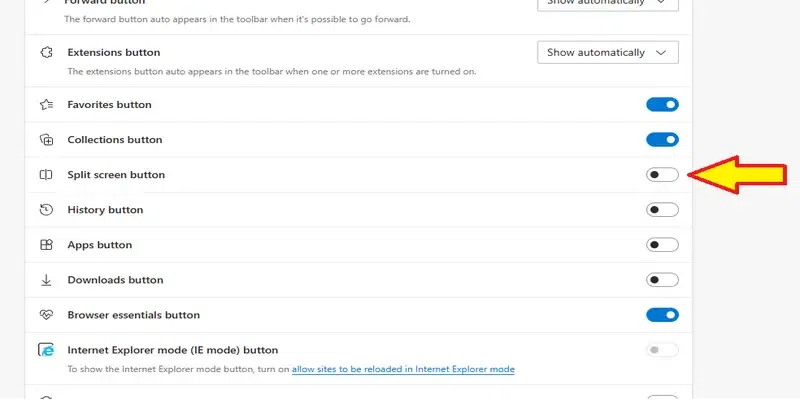The image size is (800, 400).
Task: Disable the Collections button toggle
Action: coord(662,140)
